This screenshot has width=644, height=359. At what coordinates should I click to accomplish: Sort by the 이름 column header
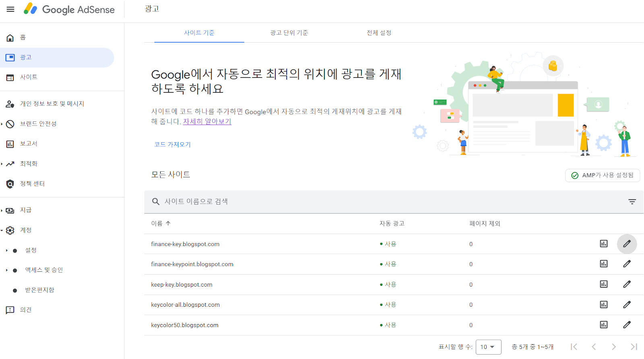(161, 224)
